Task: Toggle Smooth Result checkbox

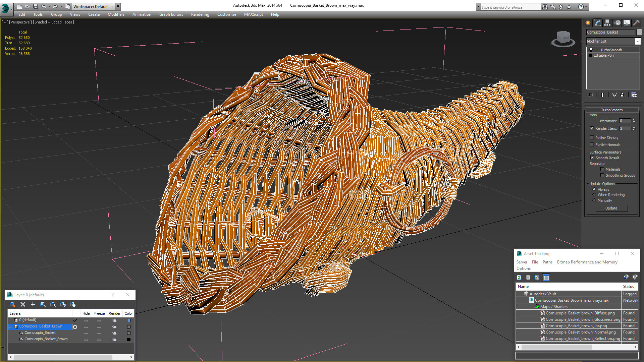Action: tap(592, 158)
